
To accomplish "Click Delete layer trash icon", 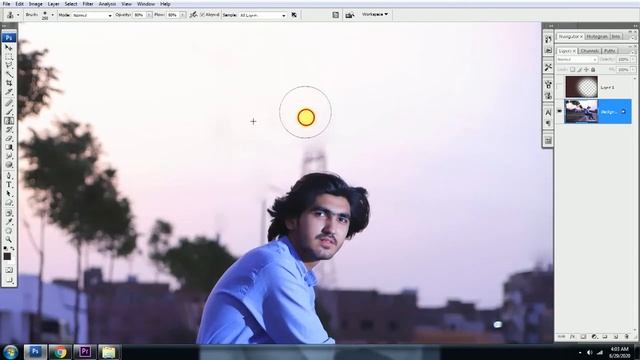I will coord(627,337).
